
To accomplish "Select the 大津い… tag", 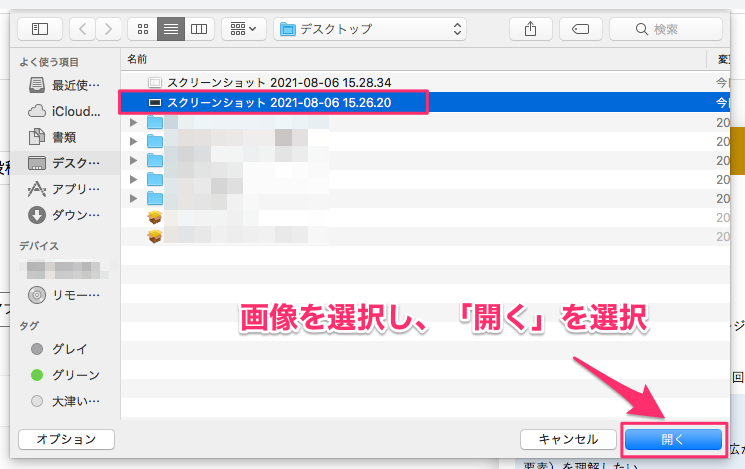I will (65, 402).
